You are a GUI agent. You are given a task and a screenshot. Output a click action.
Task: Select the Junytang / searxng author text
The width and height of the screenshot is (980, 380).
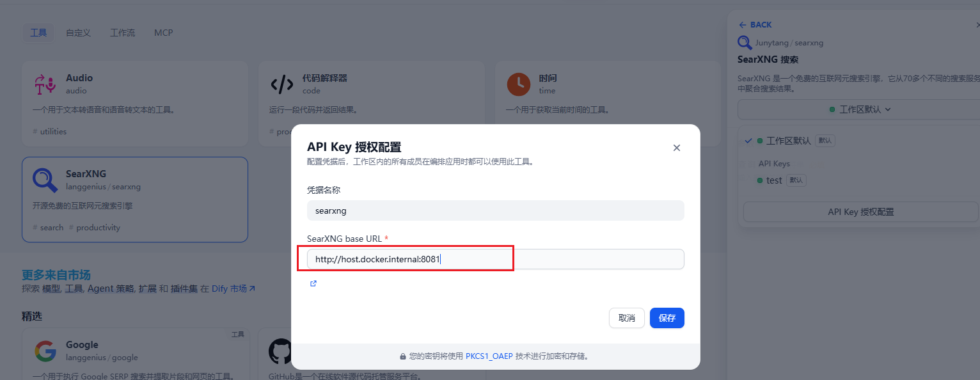tap(789, 43)
